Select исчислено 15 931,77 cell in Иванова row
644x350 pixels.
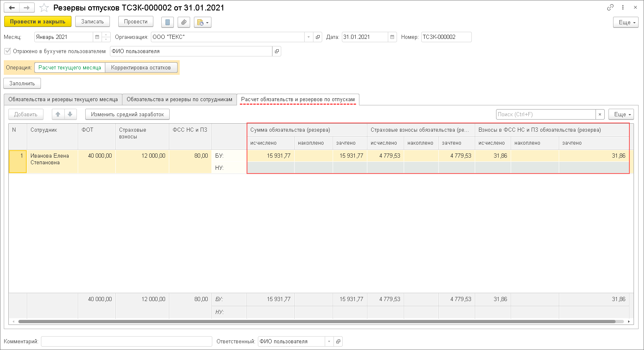click(x=270, y=156)
